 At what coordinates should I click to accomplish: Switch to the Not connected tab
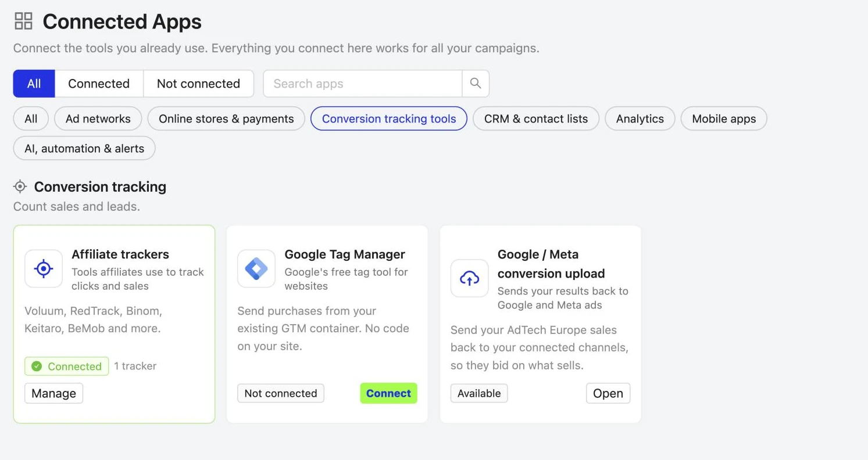(198, 84)
